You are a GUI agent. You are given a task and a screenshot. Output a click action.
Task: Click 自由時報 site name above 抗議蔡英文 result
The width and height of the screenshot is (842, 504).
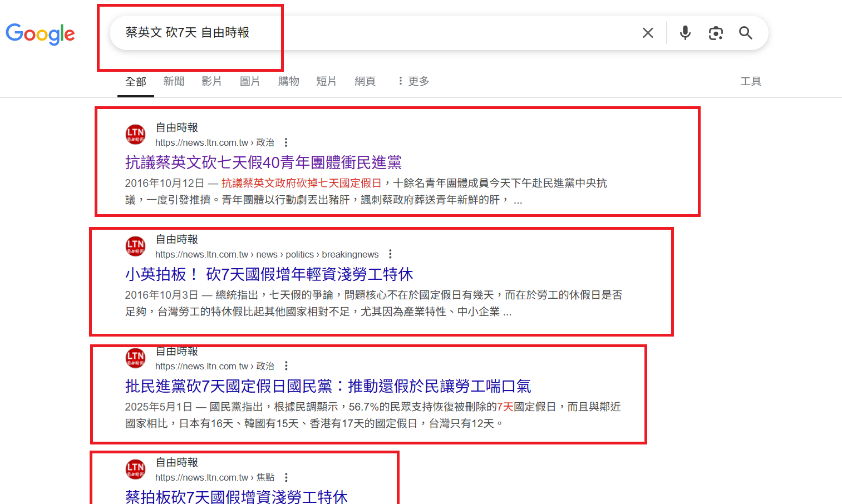coord(176,127)
